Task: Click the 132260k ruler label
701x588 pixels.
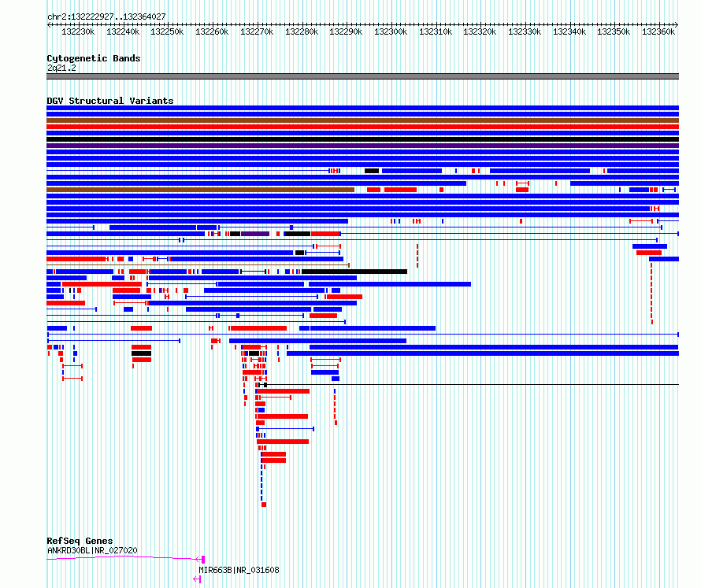Action: pos(212,31)
